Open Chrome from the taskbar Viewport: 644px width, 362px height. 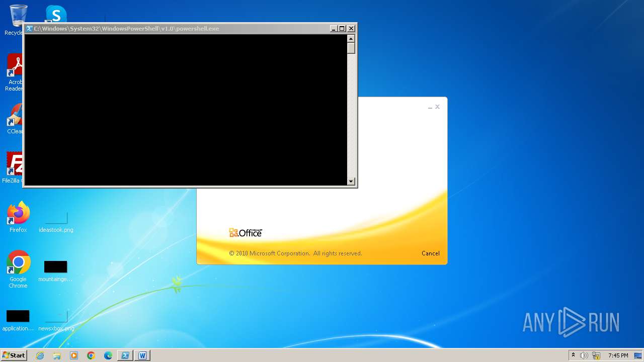(91, 355)
